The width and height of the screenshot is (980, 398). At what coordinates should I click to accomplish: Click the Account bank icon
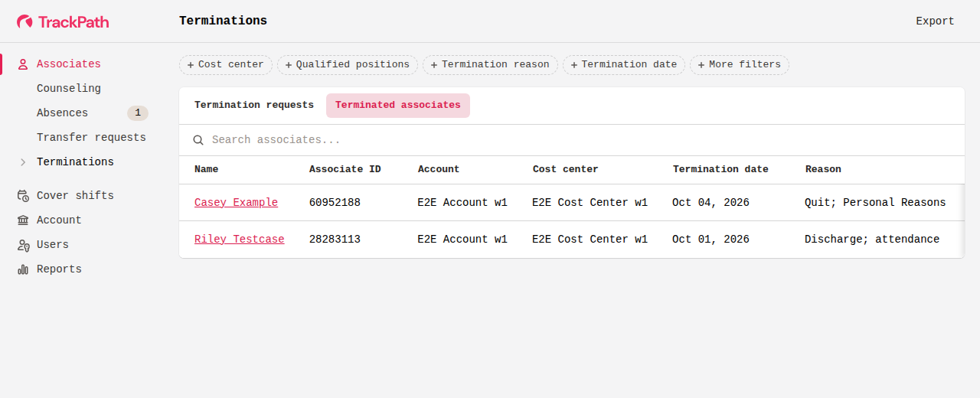23,220
